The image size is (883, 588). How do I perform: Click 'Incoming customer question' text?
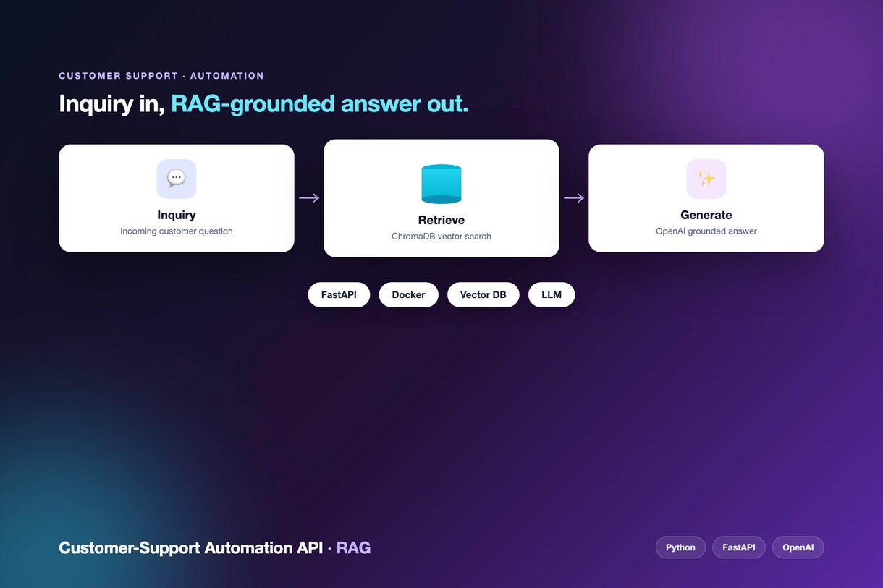tap(177, 231)
